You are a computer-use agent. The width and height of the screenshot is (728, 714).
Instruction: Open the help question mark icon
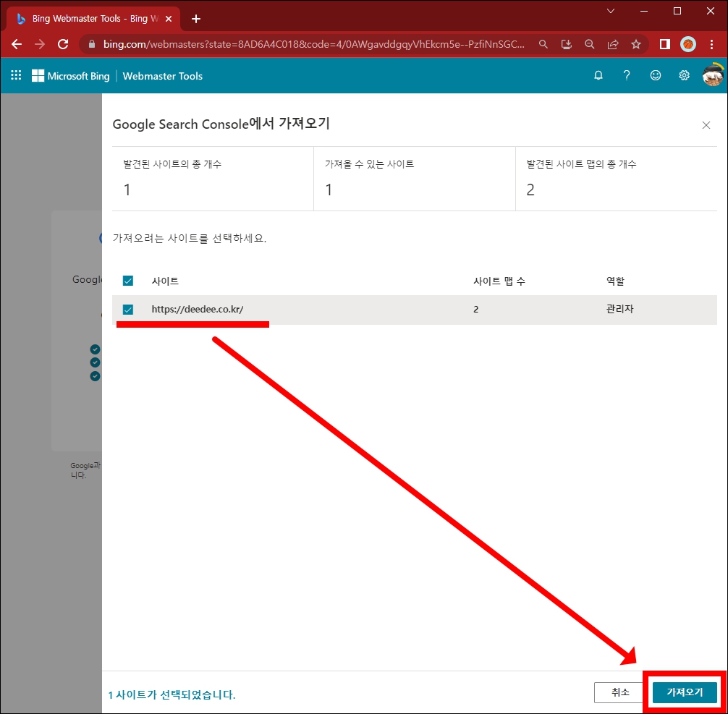coord(627,75)
